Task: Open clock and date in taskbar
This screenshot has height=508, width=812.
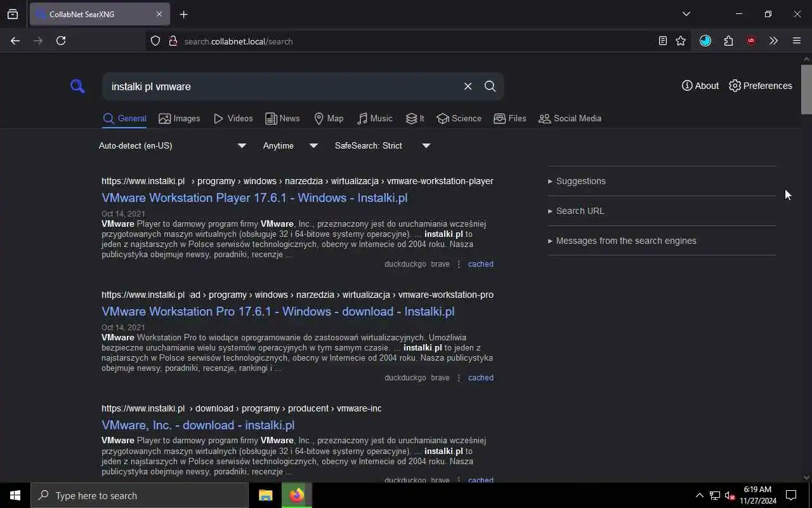Action: (757, 495)
